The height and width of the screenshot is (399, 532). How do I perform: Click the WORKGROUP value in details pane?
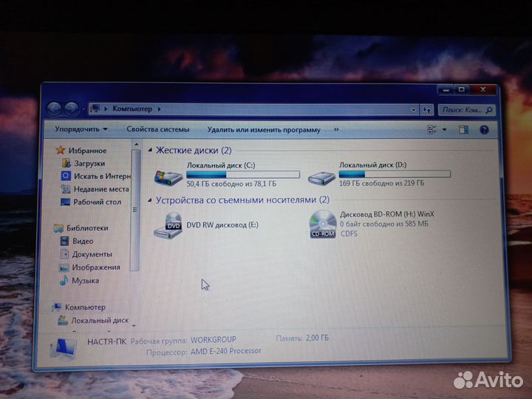[x=213, y=340]
